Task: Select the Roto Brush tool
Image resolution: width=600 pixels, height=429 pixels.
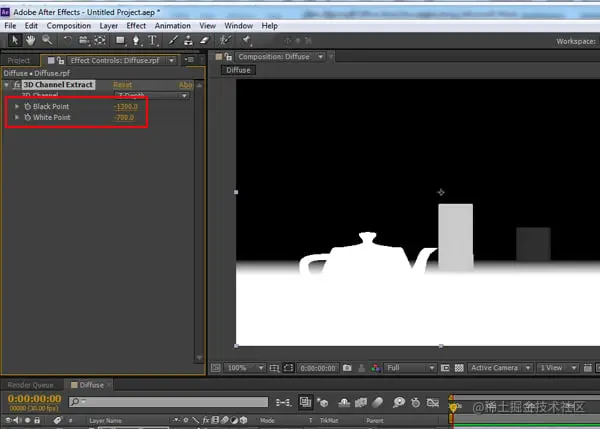Action: point(225,40)
